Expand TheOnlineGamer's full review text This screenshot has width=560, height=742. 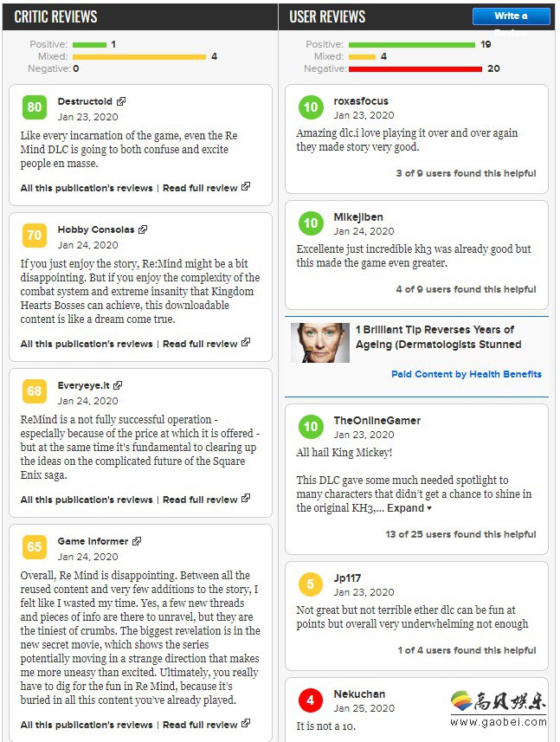(x=409, y=507)
